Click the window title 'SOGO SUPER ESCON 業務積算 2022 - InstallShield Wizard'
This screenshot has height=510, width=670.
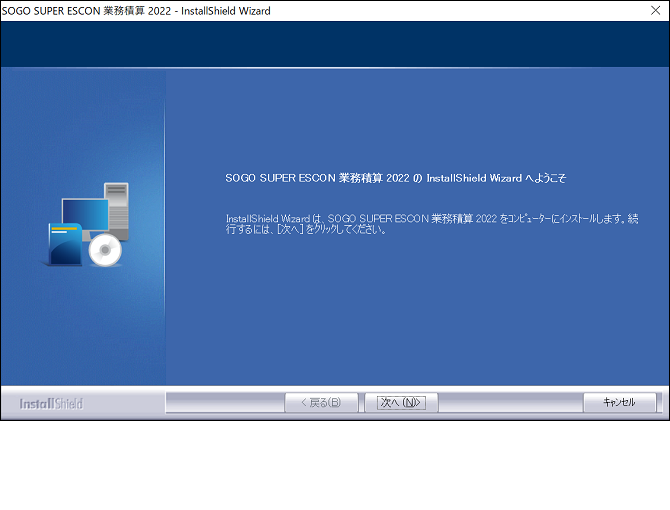[x=136, y=11]
